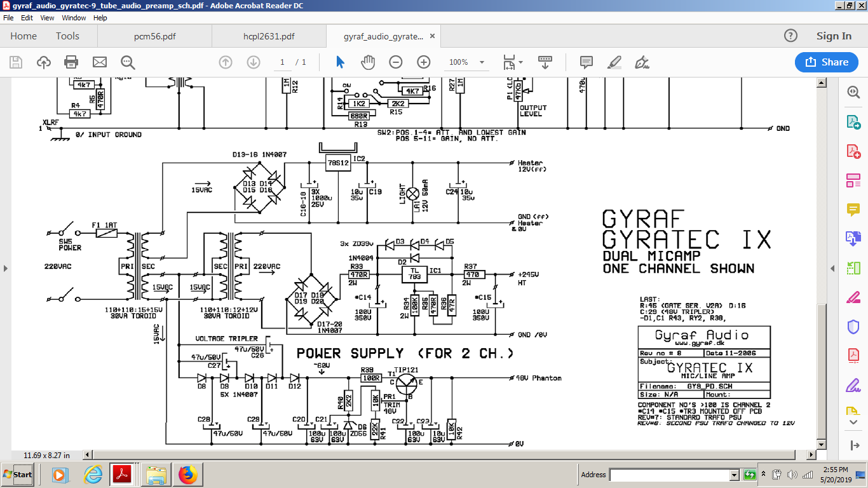Open the sign document pen icon
The height and width of the screenshot is (488, 868).
[642, 62]
